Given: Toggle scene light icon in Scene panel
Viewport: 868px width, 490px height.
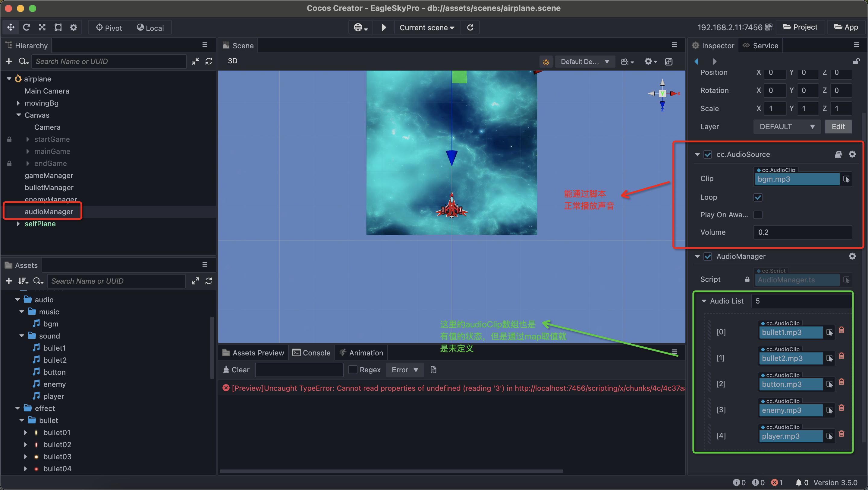Looking at the screenshot, I should click(546, 62).
